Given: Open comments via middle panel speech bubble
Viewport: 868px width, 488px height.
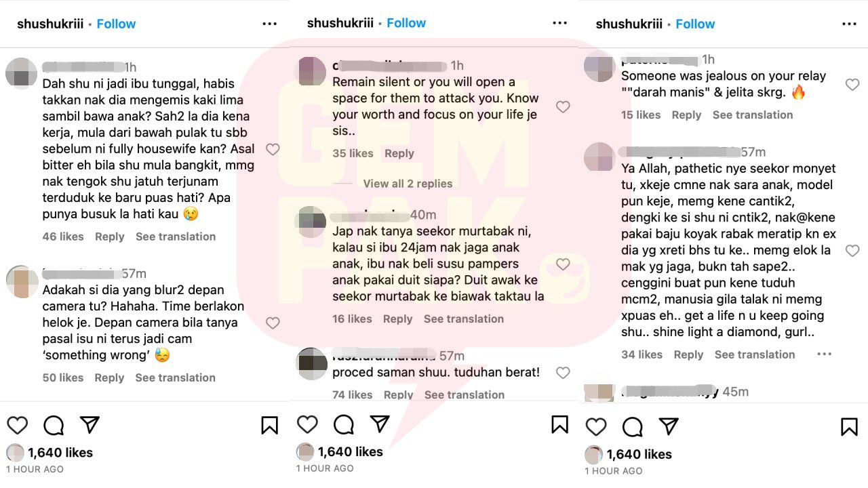Looking at the screenshot, I should [344, 424].
